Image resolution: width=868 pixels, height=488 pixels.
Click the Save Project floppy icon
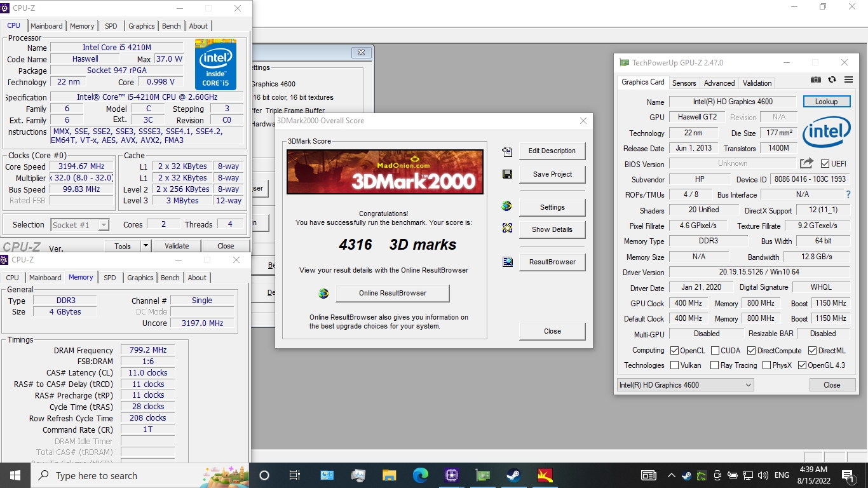pyautogui.click(x=506, y=174)
